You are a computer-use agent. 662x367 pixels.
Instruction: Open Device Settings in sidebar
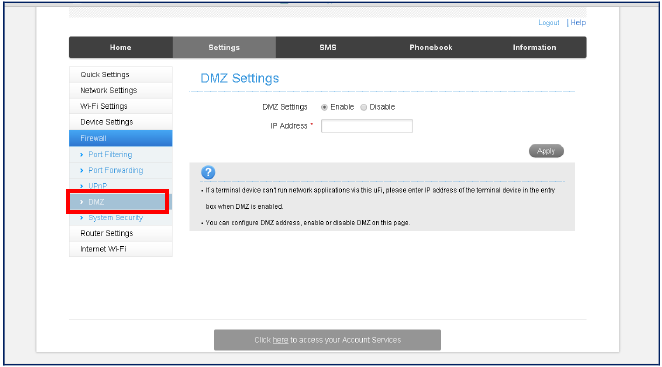click(121, 122)
